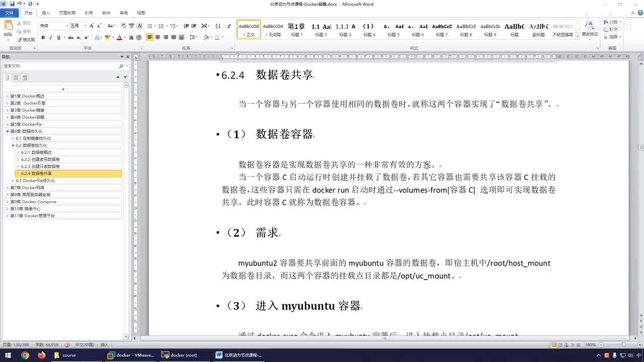Apply the 无间隔 no-spacing style
The width and height of the screenshot is (644, 362).
[x=273, y=30]
